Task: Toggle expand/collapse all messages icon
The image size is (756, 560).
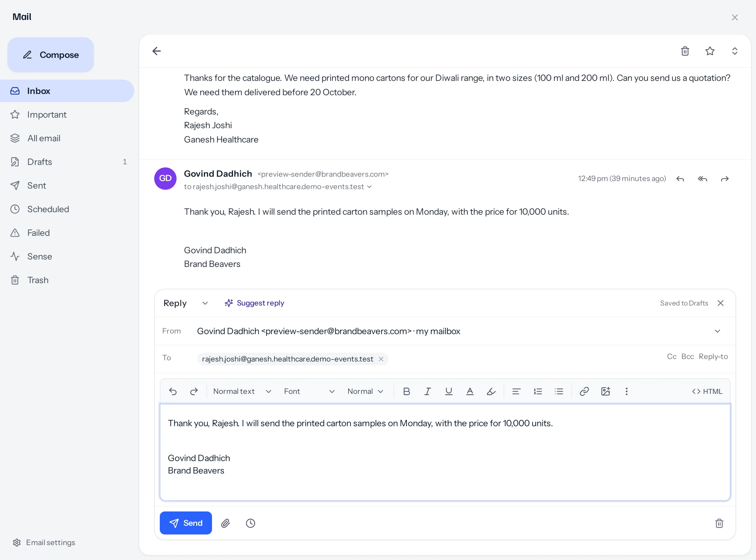Action: pyautogui.click(x=735, y=51)
